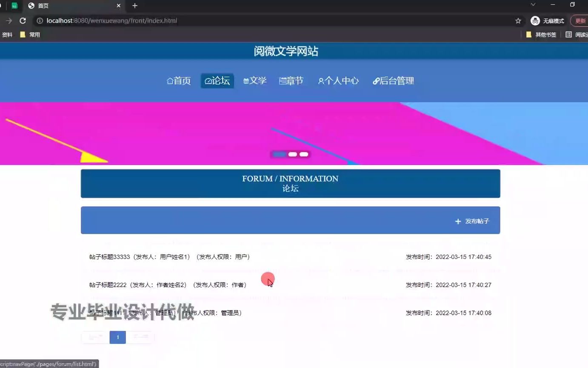Image resolution: width=588 pixels, height=368 pixels.
Task: Select page 1 in pagination
Action: tap(118, 337)
